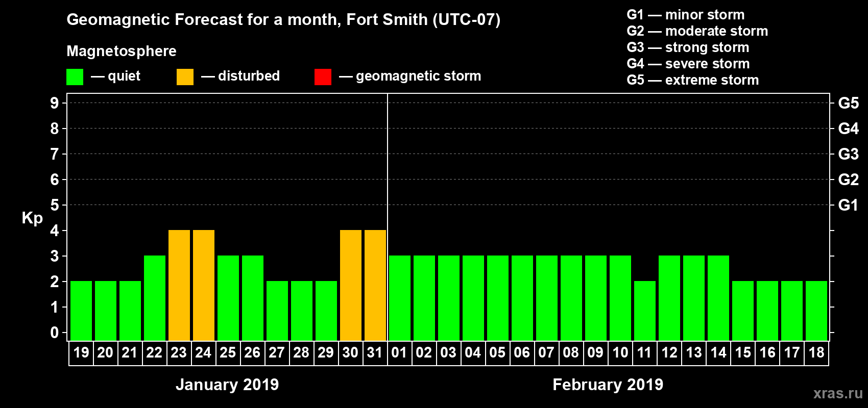
Task: Click the Kp value 5 axis label
Action: tap(54, 205)
